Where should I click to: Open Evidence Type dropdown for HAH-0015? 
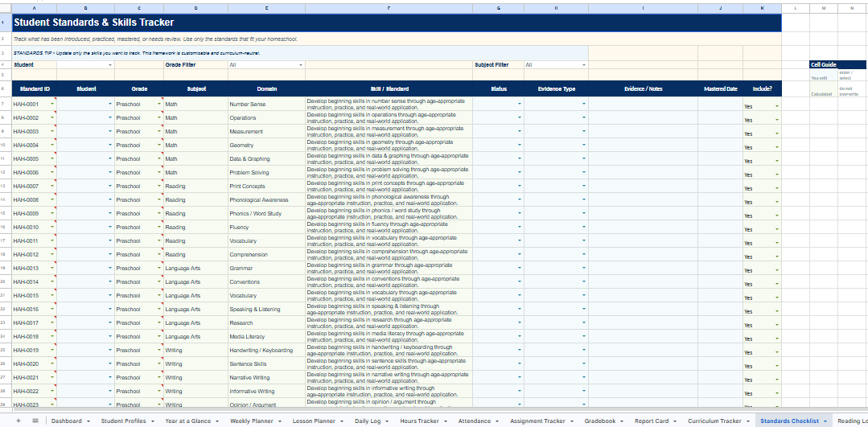pyautogui.click(x=584, y=295)
